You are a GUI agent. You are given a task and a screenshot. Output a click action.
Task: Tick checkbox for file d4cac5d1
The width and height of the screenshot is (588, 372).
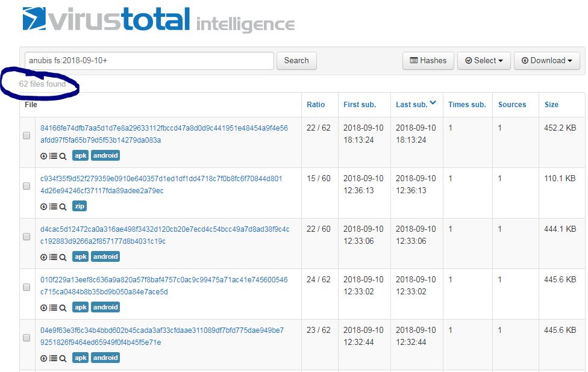click(27, 237)
